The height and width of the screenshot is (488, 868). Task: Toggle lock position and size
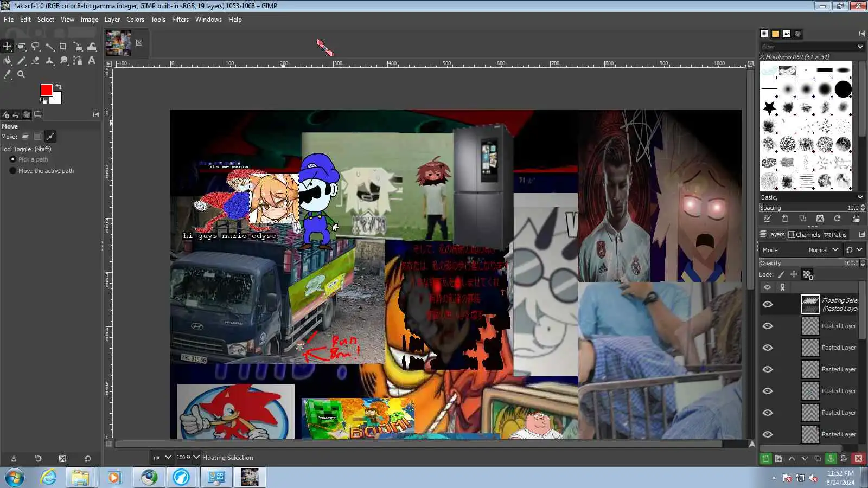[x=794, y=274]
